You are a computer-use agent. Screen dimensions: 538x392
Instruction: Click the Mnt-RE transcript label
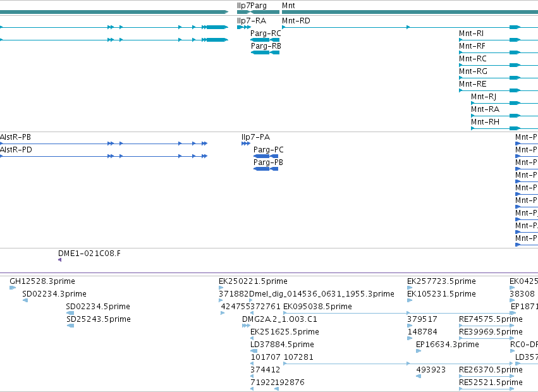472,85
